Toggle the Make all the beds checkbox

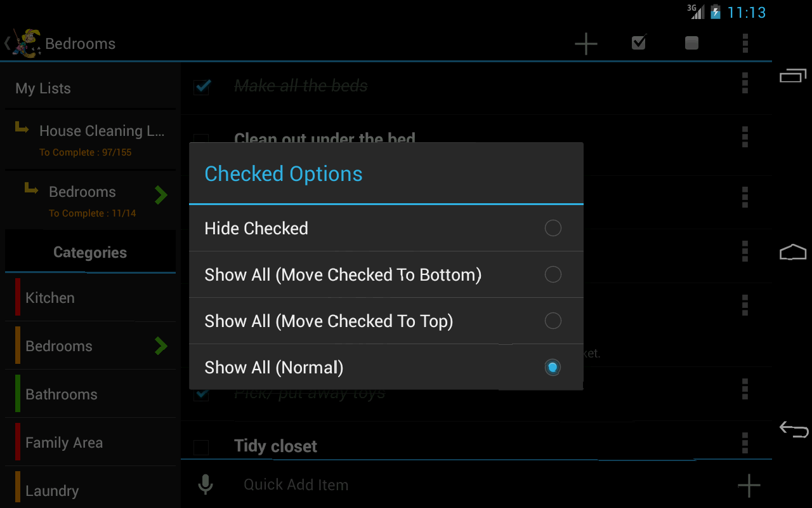coord(202,86)
